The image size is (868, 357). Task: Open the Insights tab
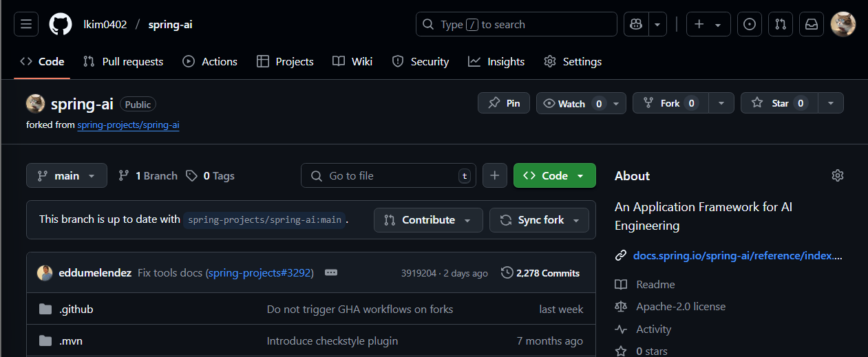point(496,61)
